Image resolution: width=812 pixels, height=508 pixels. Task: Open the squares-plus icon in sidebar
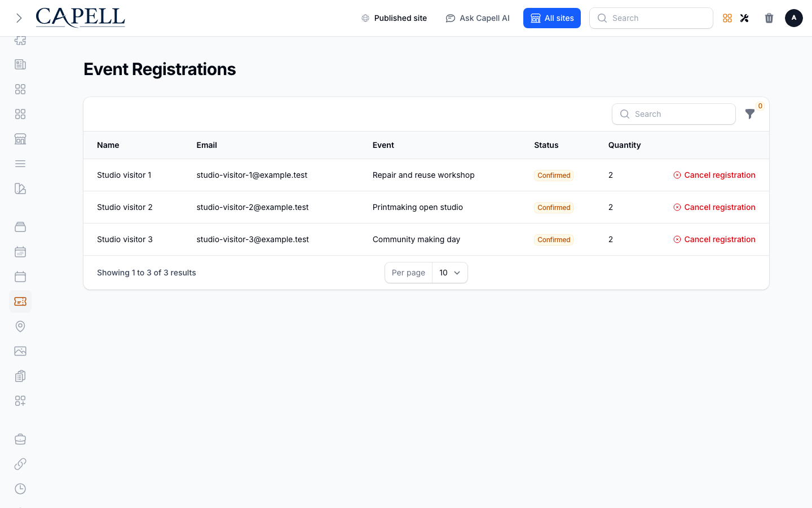point(20,401)
